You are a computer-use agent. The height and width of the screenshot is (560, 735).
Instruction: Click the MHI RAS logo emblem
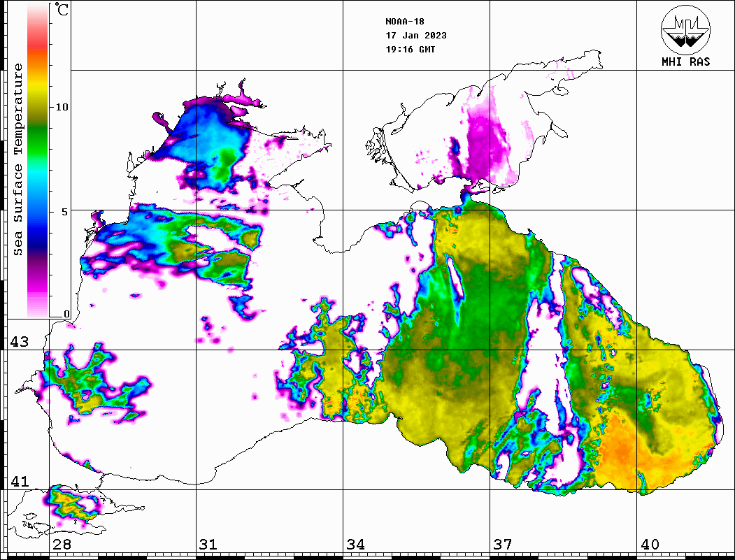point(685,29)
